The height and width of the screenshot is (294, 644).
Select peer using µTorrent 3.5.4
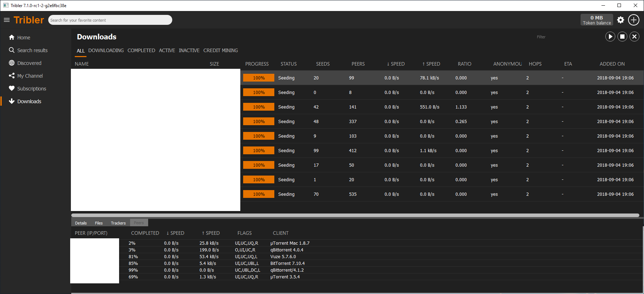[x=357, y=277]
